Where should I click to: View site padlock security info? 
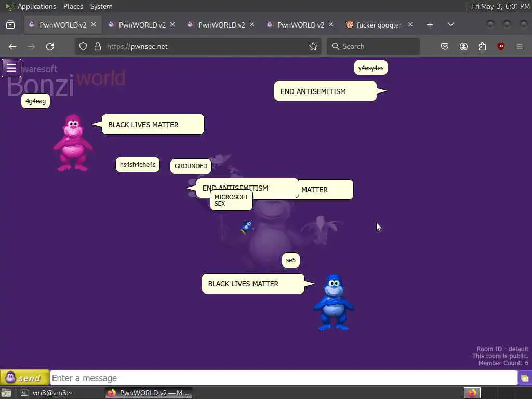tap(98, 46)
